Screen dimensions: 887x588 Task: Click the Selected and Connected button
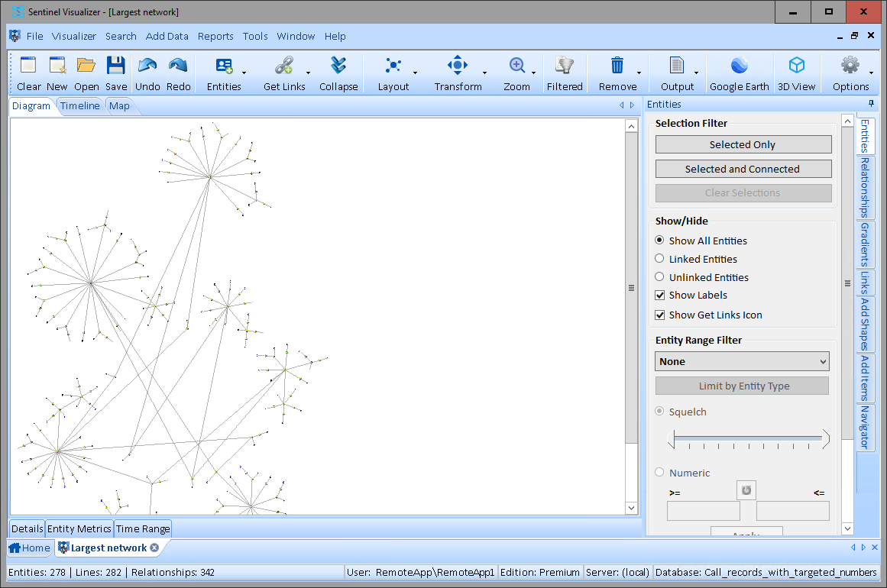[743, 168]
